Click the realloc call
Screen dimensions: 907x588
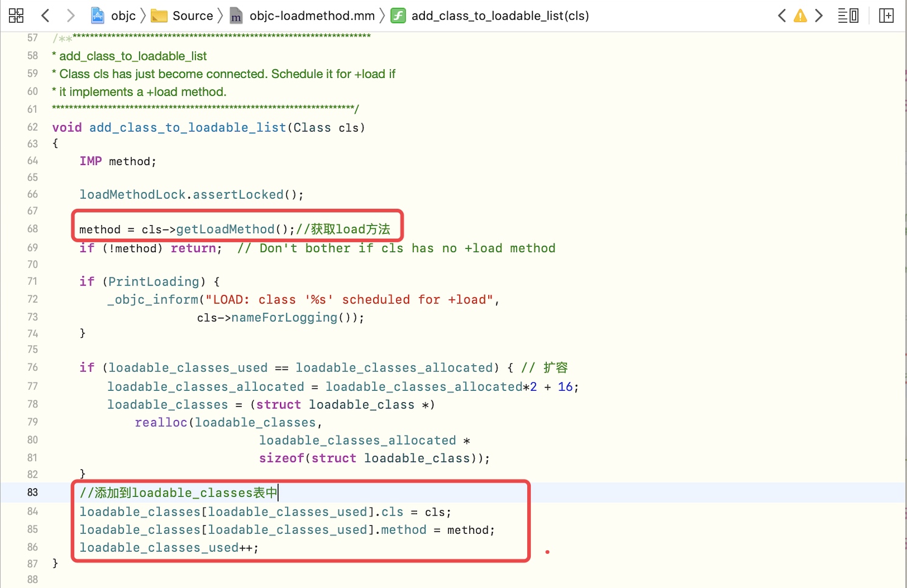click(x=161, y=422)
